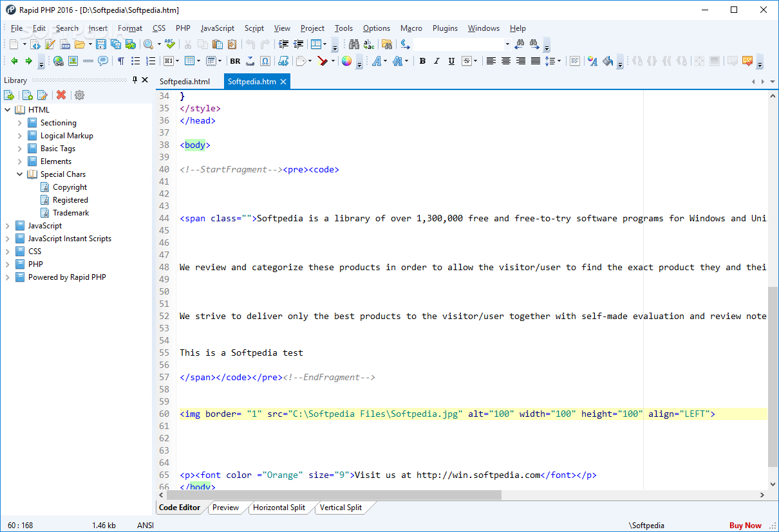Open the Plugins menu
This screenshot has height=532, width=779.
click(x=445, y=28)
